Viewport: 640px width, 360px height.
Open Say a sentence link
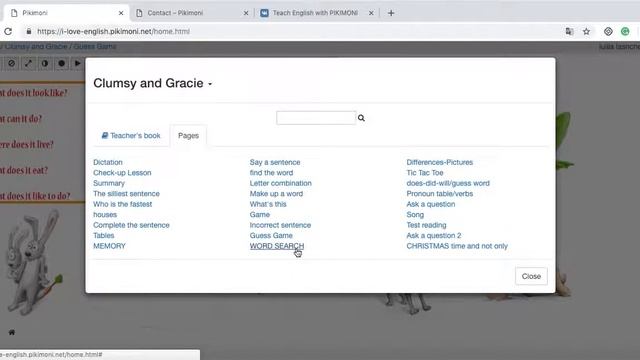pos(275,162)
